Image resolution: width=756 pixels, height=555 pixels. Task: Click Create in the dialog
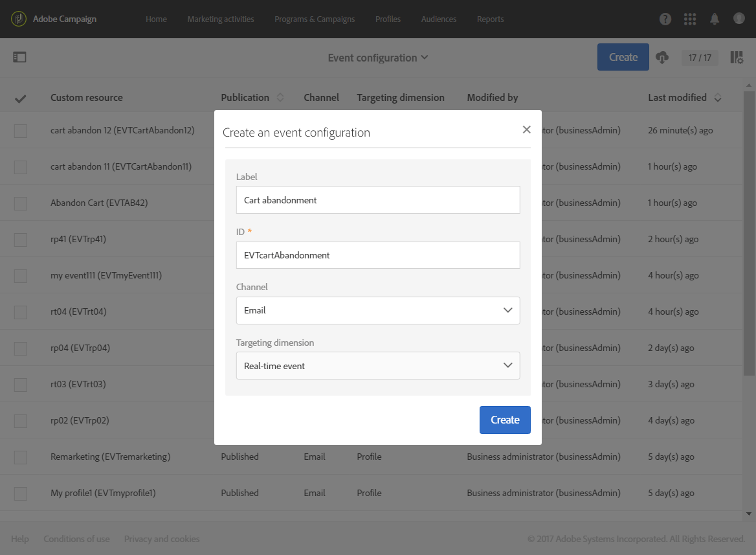[505, 420]
